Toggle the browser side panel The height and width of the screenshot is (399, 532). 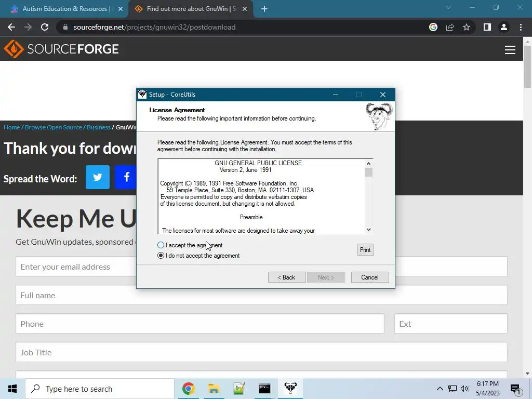tap(487, 27)
